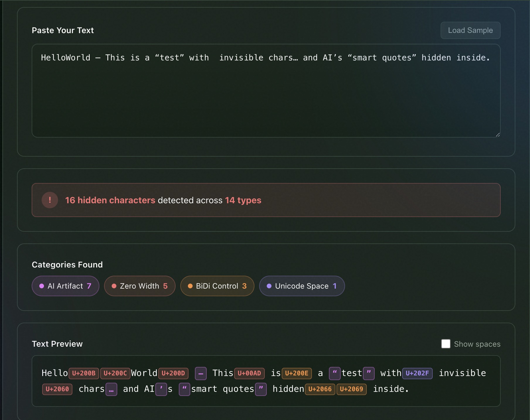Click the U+202F marker after with
The image size is (530, 420).
pos(417,373)
